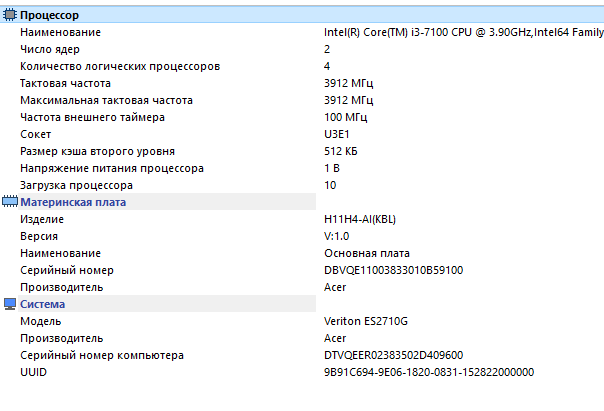Click the 1 В voltage value

(x=332, y=168)
